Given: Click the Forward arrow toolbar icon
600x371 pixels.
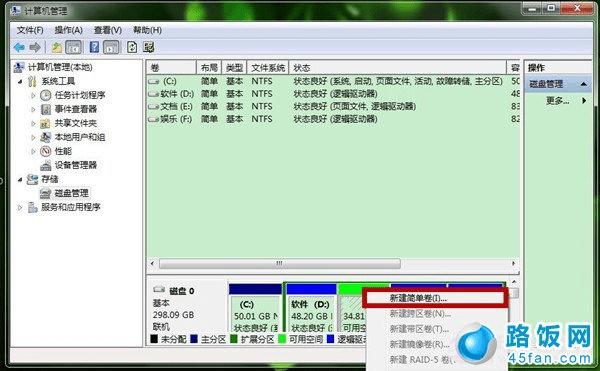Looking at the screenshot, I should point(35,47).
